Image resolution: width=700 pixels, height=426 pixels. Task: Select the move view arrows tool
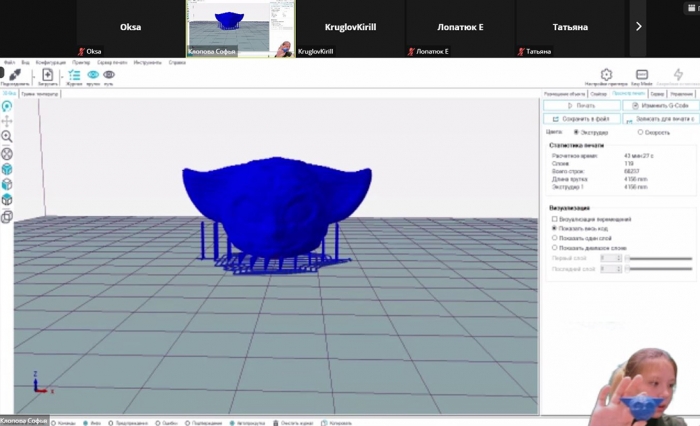(7, 121)
